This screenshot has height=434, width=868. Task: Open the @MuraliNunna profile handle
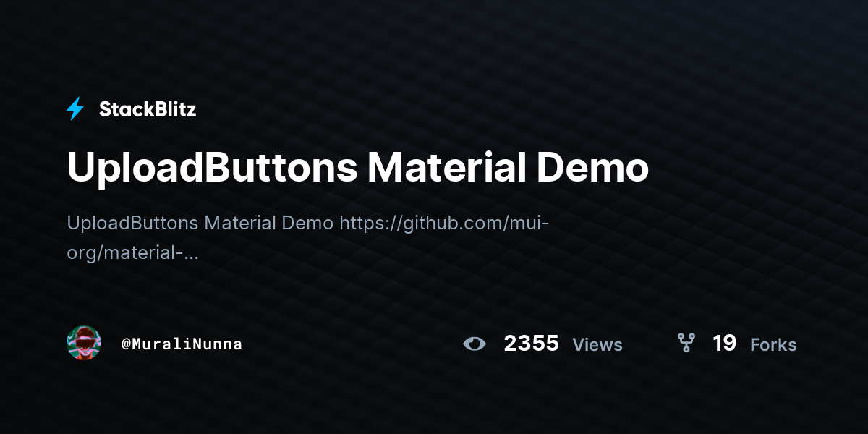pyautogui.click(x=182, y=344)
